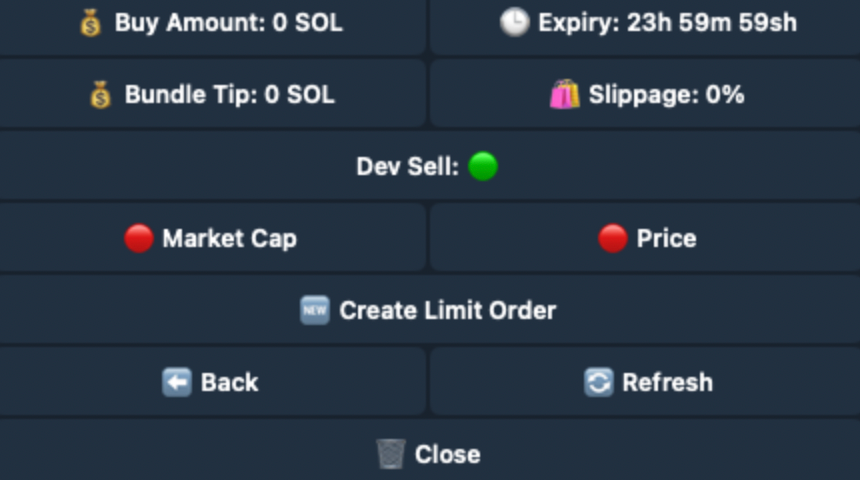Click the trash can Close icon

click(390, 454)
